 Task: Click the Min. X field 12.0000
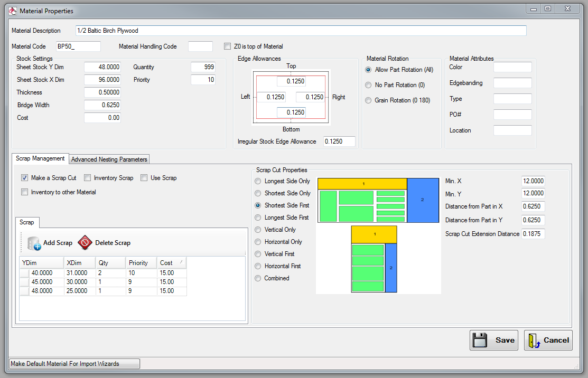pyautogui.click(x=533, y=181)
